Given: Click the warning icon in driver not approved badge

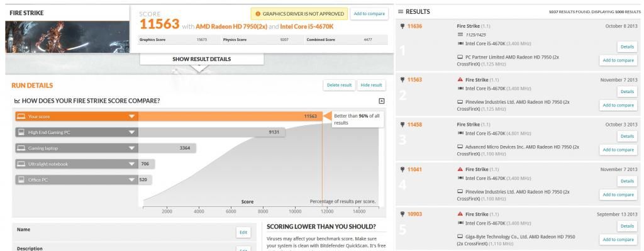Looking at the screenshot, I should 258,14.
